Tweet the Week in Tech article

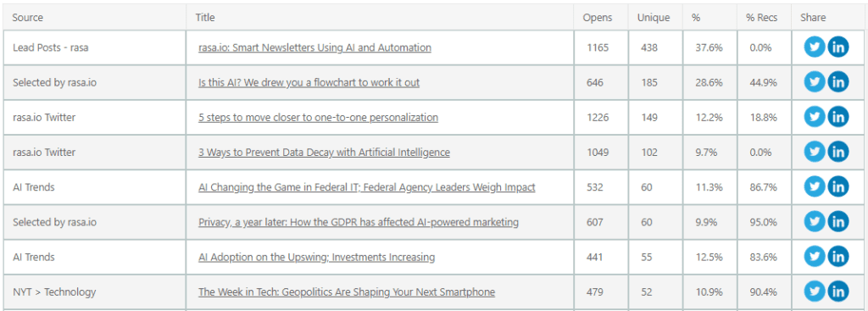[815, 292]
